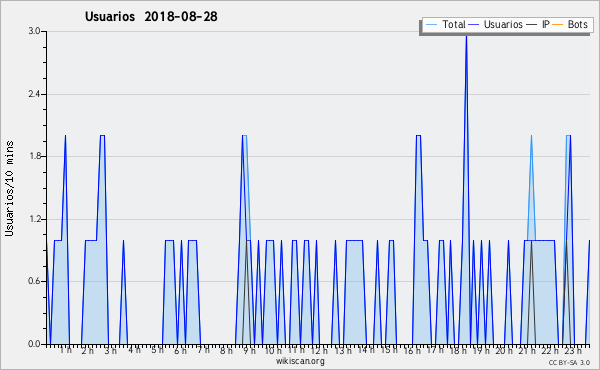Click the '18 h' x-axis label
This screenshot has width=600, height=370.
pyautogui.click(x=458, y=351)
